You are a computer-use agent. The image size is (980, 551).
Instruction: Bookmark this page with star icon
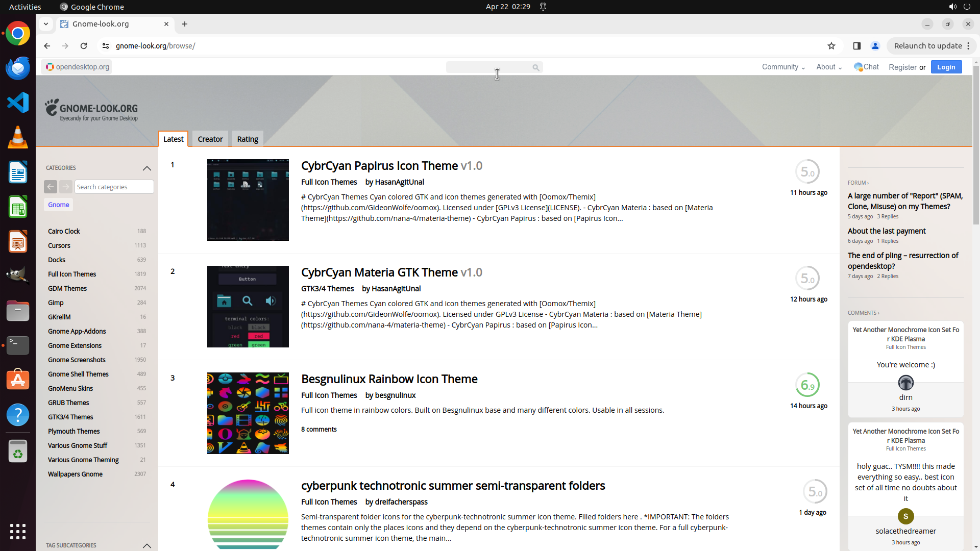[x=831, y=46]
